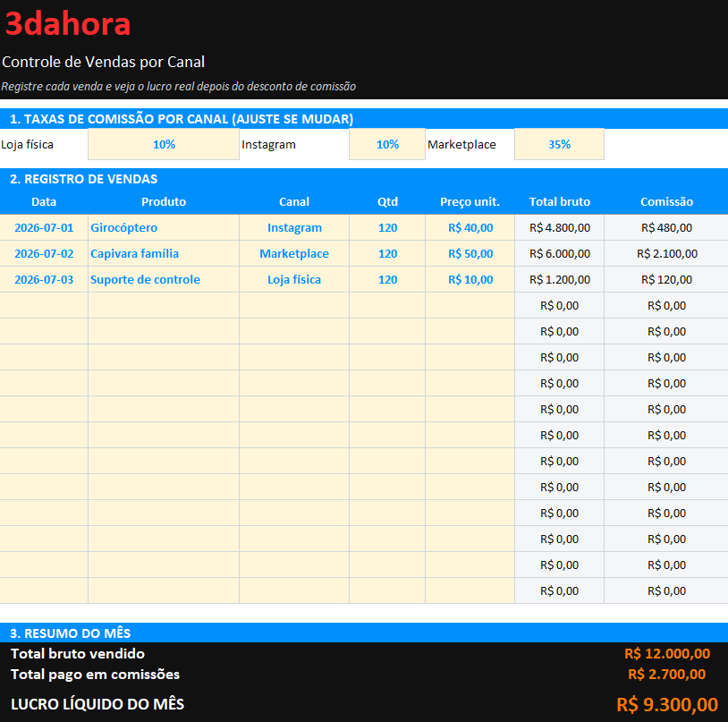
Task: Select the Marketplace 35% commission rate cell
Action: click(559, 144)
